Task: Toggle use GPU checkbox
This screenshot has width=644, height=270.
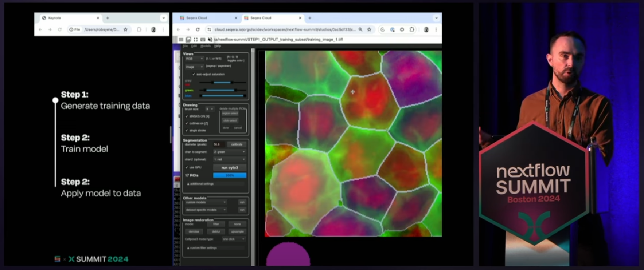Action: [x=187, y=167]
